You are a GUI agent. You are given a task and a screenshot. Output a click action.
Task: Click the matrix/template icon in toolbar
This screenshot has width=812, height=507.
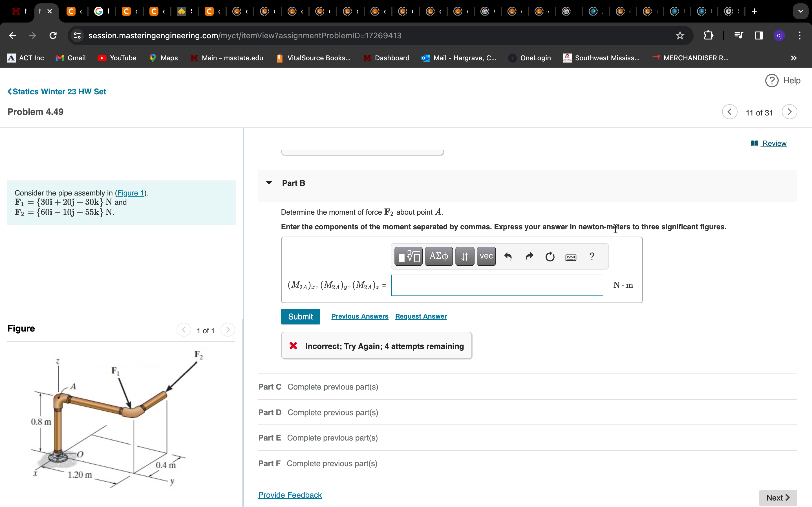[409, 256]
